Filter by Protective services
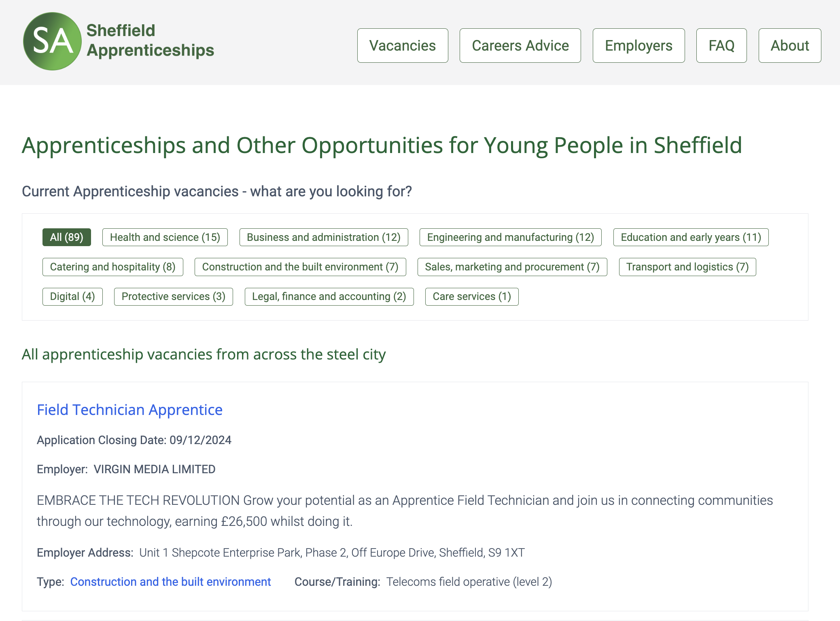The image size is (840, 621). (173, 296)
